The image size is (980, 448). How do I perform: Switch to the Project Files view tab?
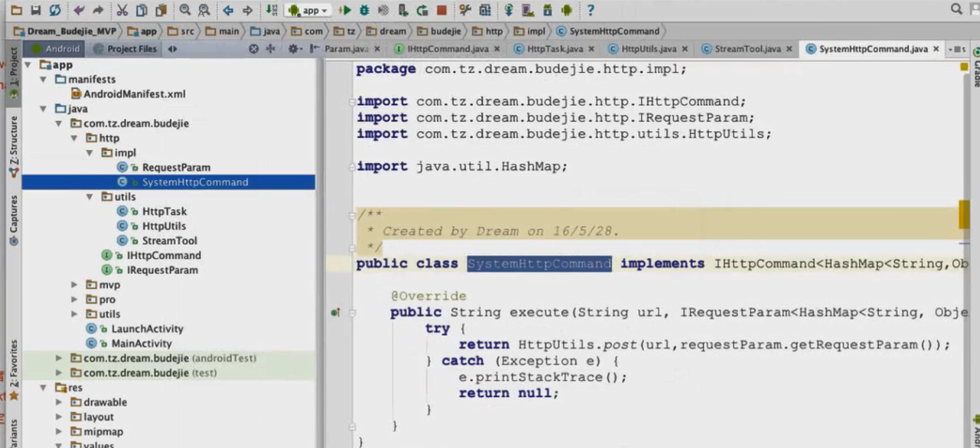(125, 49)
